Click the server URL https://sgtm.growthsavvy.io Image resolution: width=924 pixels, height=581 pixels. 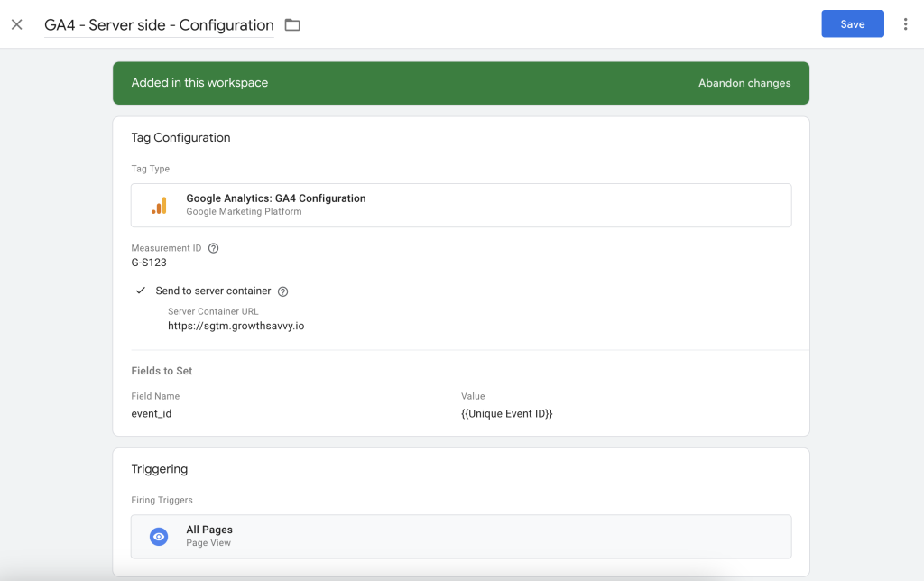[x=236, y=326]
